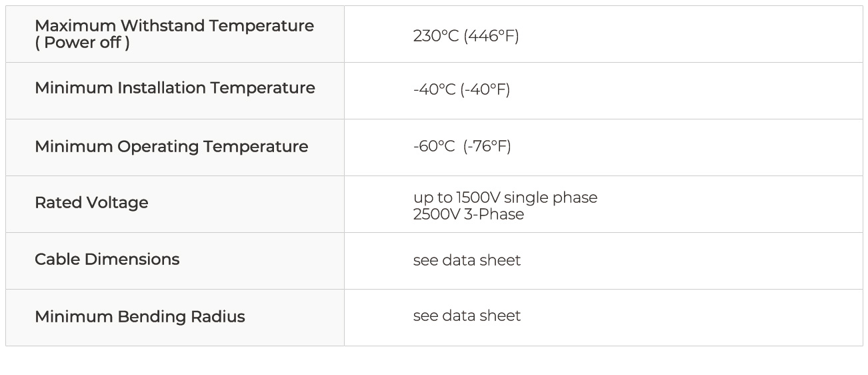Click the Minimum Bending Radius label
This screenshot has height=375, width=868.
(x=139, y=317)
